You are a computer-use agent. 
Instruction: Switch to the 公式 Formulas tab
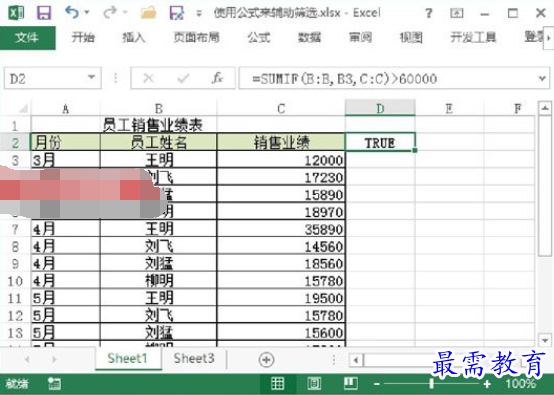pyautogui.click(x=259, y=37)
